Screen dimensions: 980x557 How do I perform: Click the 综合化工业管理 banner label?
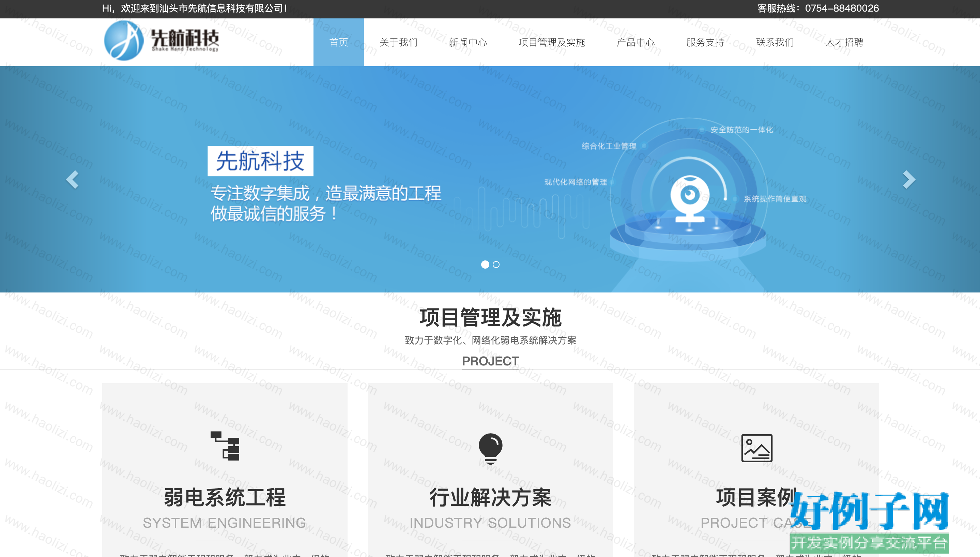tap(609, 146)
